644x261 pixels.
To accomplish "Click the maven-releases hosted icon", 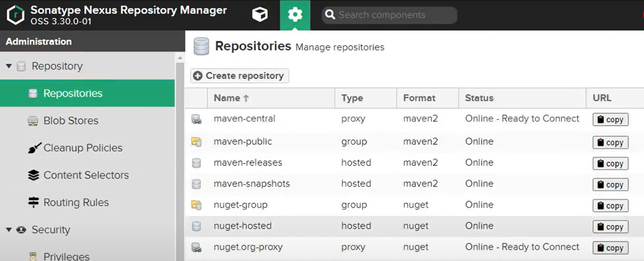I will coord(196,163).
